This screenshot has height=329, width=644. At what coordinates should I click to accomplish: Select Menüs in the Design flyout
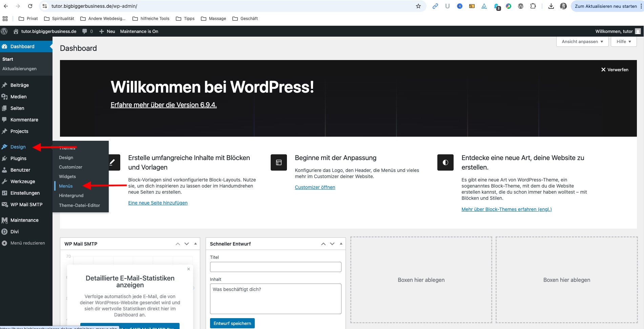pyautogui.click(x=66, y=186)
